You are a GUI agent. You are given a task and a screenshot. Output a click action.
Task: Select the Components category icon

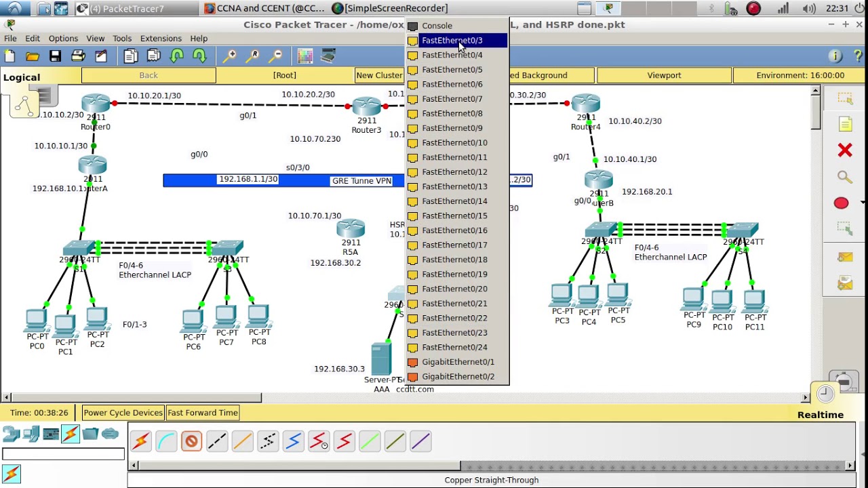51,434
